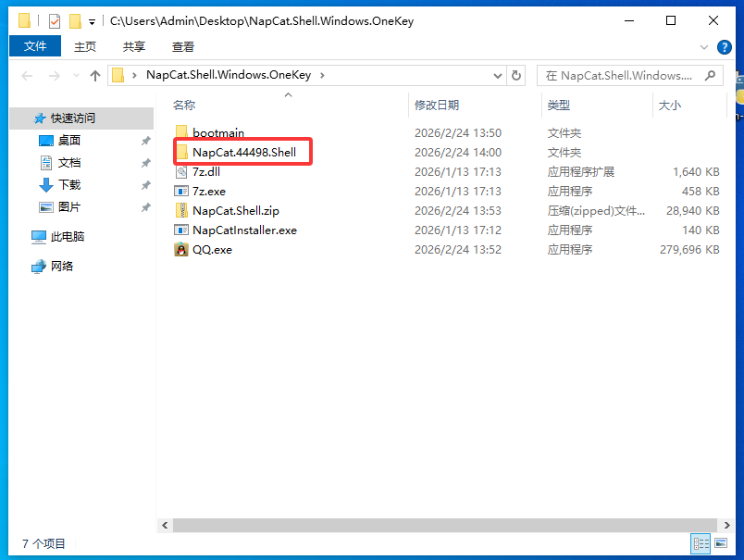
Task: Click the 2026/1/13 17:12 date cell
Action: pyautogui.click(x=458, y=230)
